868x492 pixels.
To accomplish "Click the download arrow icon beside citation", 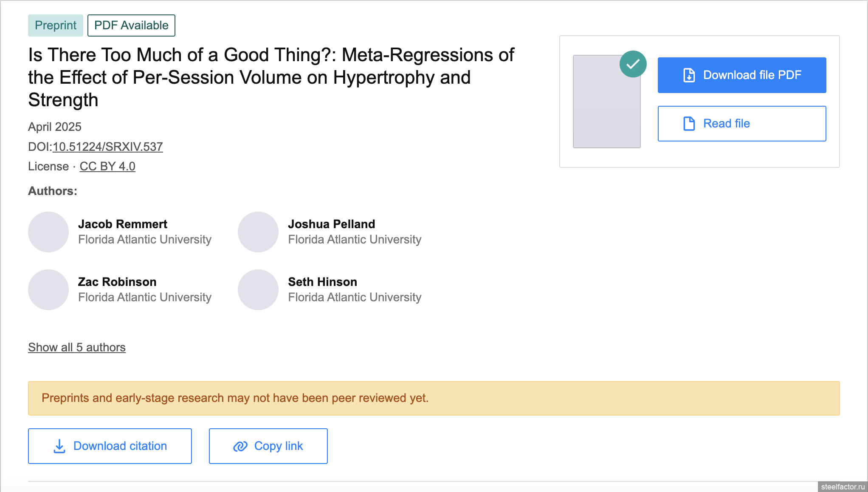I will pos(59,446).
